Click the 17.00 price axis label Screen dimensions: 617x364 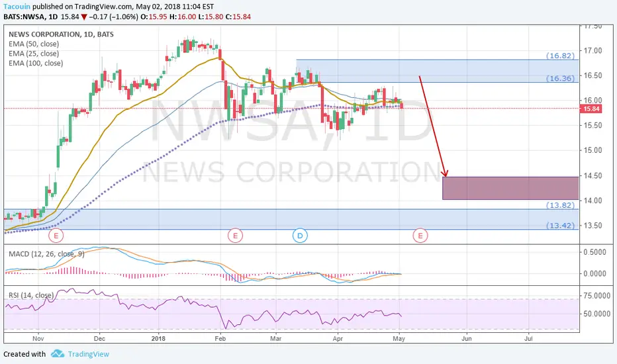(x=593, y=50)
